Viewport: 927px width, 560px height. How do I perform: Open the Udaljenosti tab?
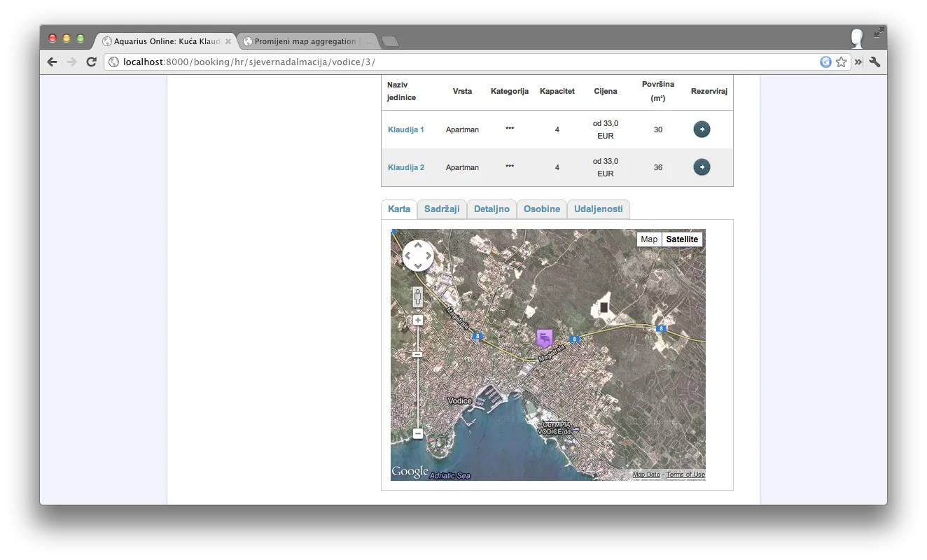click(598, 209)
